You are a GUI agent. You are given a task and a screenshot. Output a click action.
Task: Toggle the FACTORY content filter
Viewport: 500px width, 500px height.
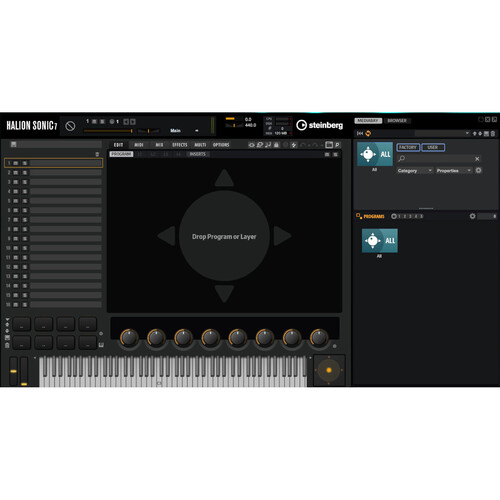pos(408,147)
